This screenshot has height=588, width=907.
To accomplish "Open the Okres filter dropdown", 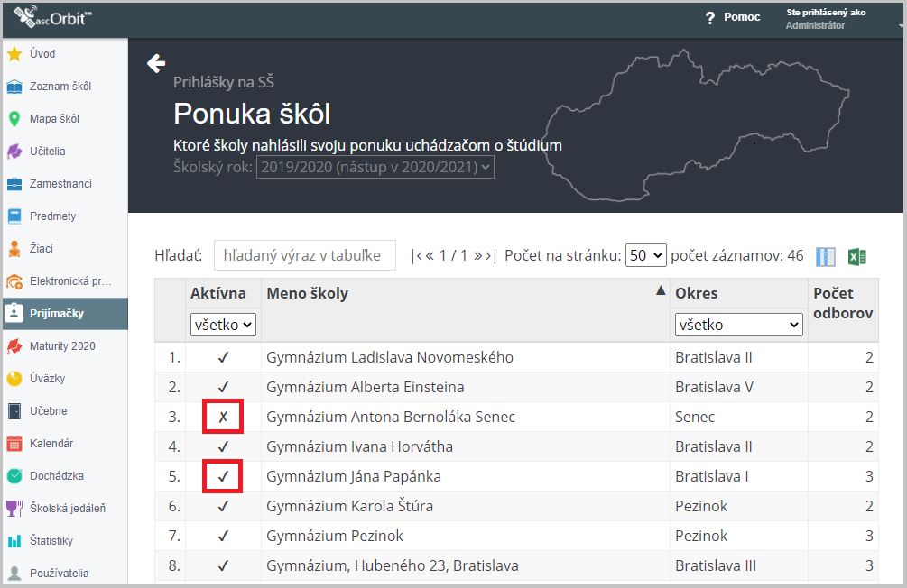I will click(x=738, y=325).
